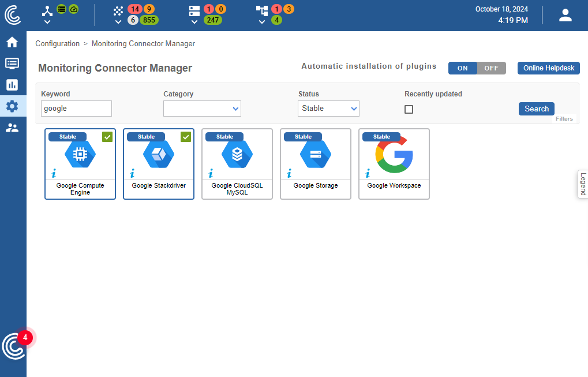Expand the pollers status chevron
The width and height of the screenshot is (588, 377).
pyautogui.click(x=47, y=22)
